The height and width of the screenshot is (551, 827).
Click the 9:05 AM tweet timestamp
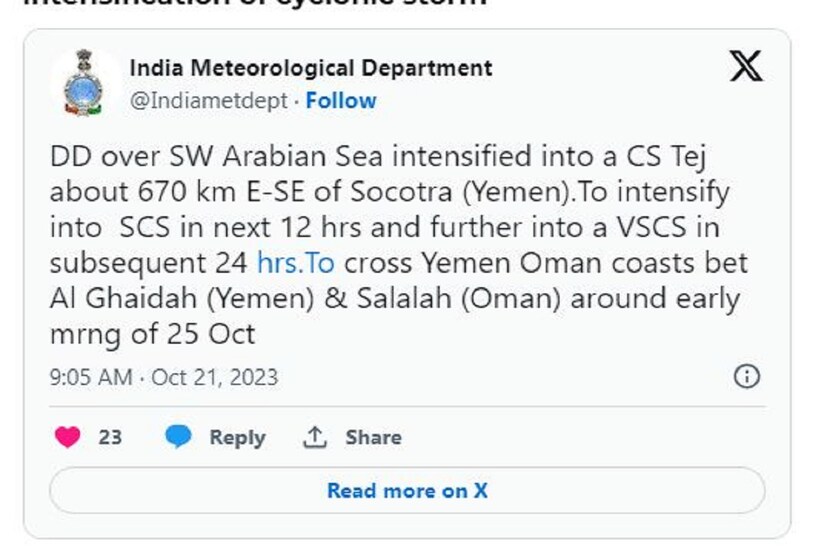click(91, 378)
